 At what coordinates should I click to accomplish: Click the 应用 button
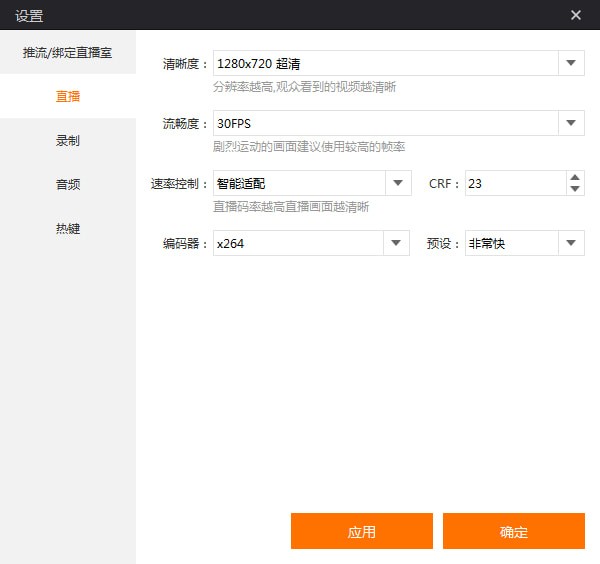click(x=362, y=531)
